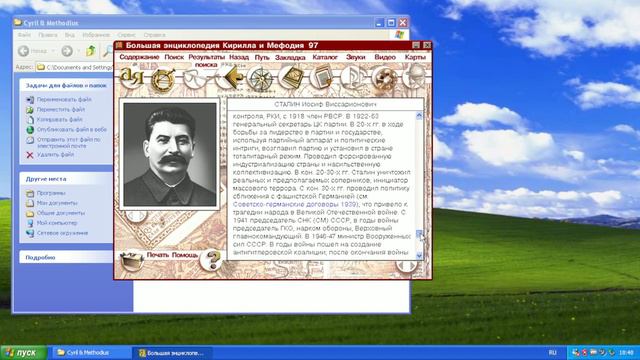The width and height of the screenshot is (640, 360).
Task: Click article scrollbar down arrow
Action: click(419, 256)
